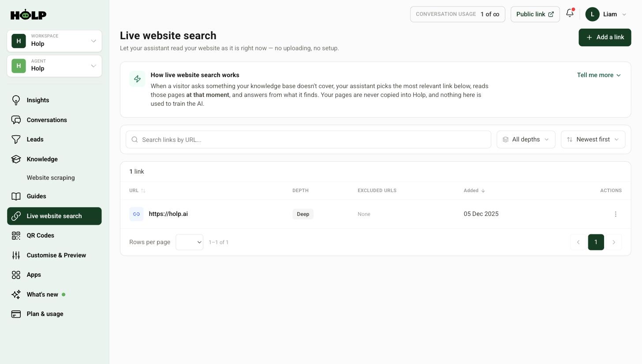
Task: Click the None excluded URLs cell
Action: pos(364,214)
